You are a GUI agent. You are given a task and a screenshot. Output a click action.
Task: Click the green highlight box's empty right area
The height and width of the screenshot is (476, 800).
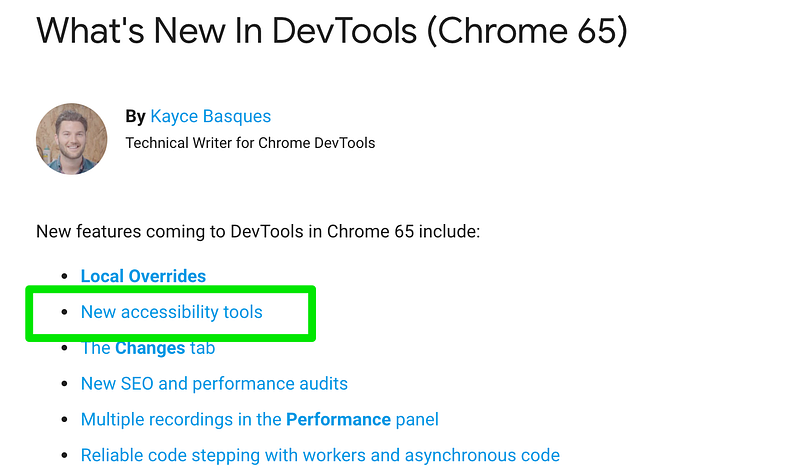(286, 312)
